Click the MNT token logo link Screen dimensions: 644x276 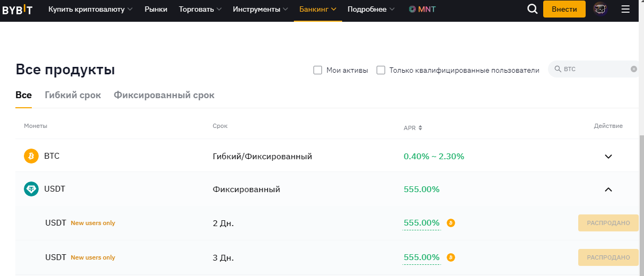click(422, 9)
